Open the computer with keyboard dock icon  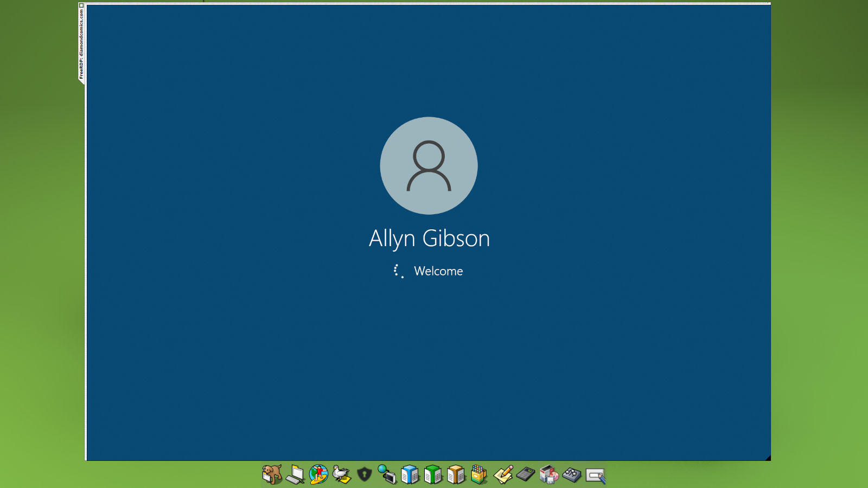[x=295, y=474]
